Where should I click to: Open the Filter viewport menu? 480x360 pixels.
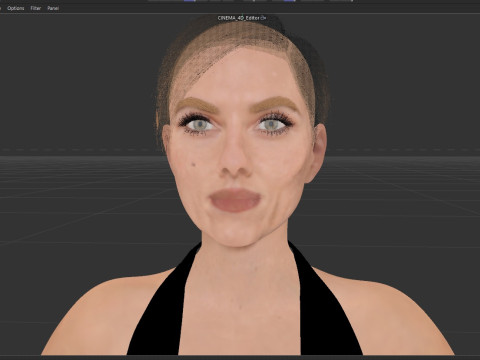coord(36,8)
